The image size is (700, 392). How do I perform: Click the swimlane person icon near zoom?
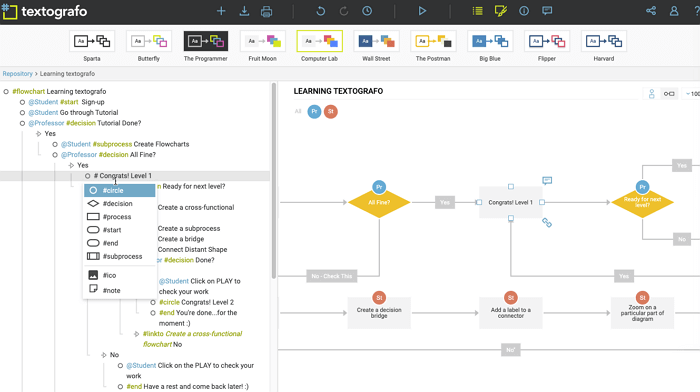tap(651, 94)
